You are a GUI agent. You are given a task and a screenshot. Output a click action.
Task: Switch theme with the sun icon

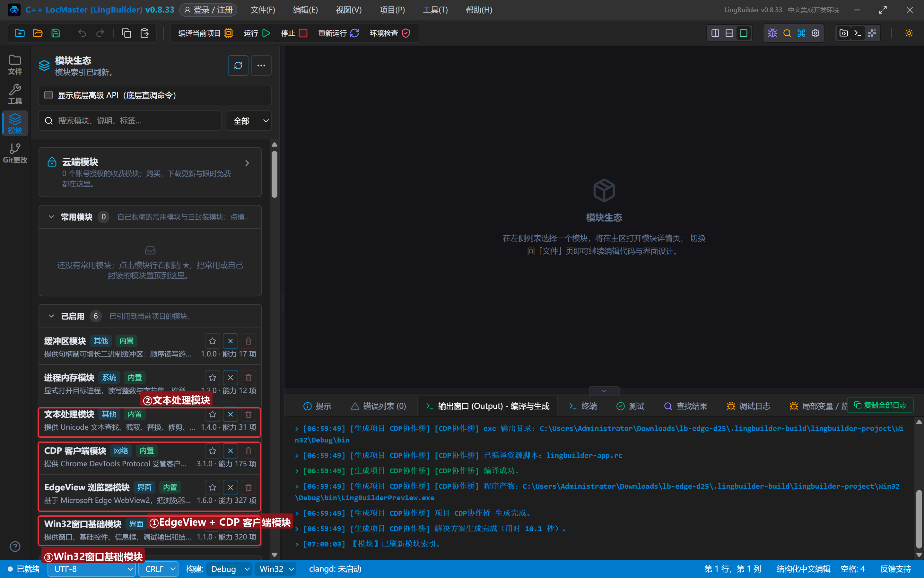pyautogui.click(x=909, y=33)
